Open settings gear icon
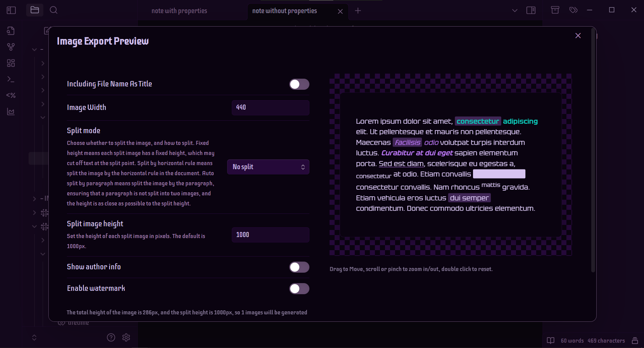The height and width of the screenshot is (348, 644). (x=126, y=337)
